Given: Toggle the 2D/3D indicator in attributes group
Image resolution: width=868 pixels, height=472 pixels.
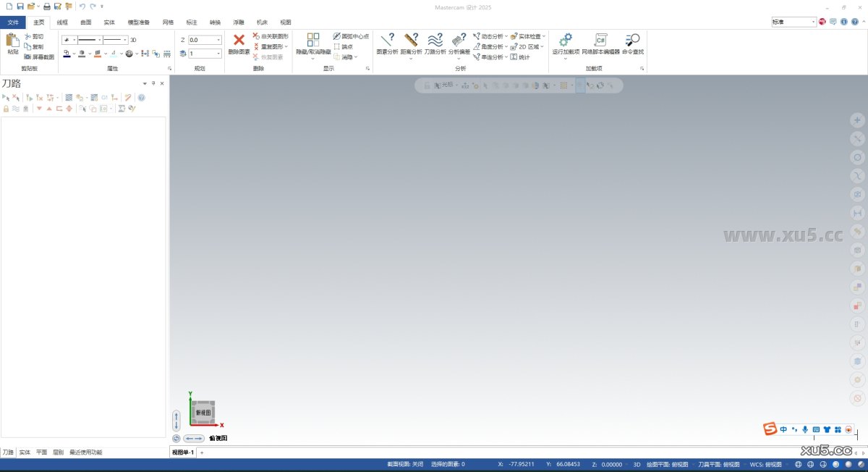Looking at the screenshot, I should tap(133, 41).
